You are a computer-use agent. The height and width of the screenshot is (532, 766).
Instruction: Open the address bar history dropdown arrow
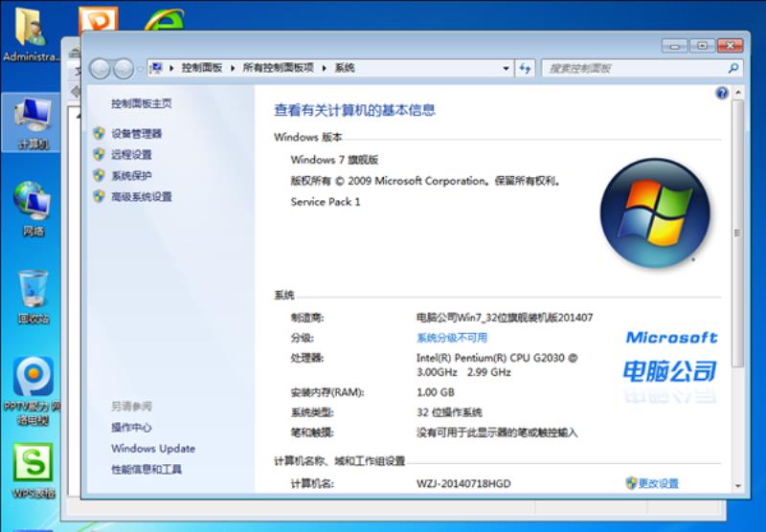[507, 68]
